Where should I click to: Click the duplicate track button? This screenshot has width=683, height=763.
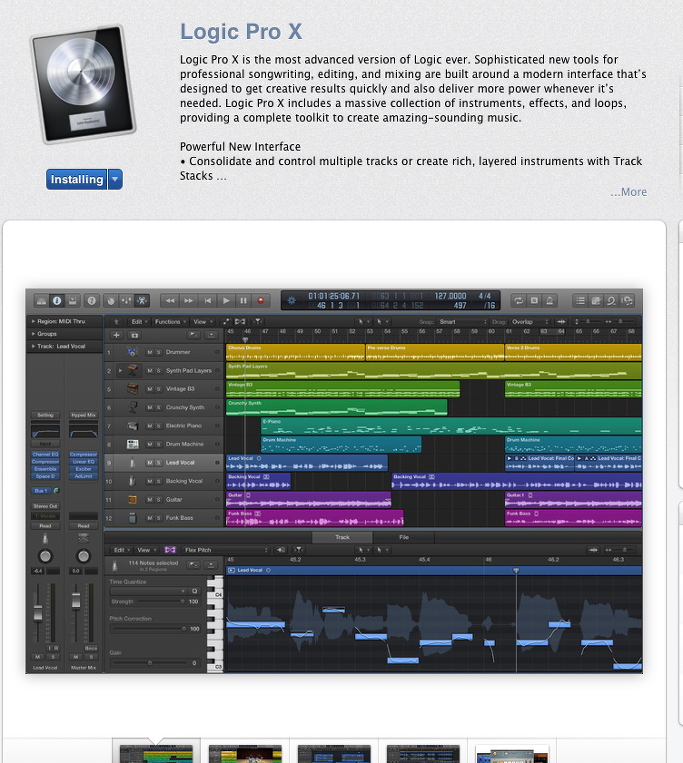(135, 335)
